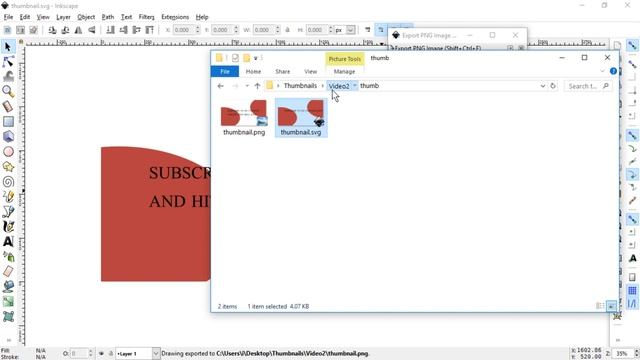Go up one folder level
This screenshot has width=640, height=360.
coord(257,86)
